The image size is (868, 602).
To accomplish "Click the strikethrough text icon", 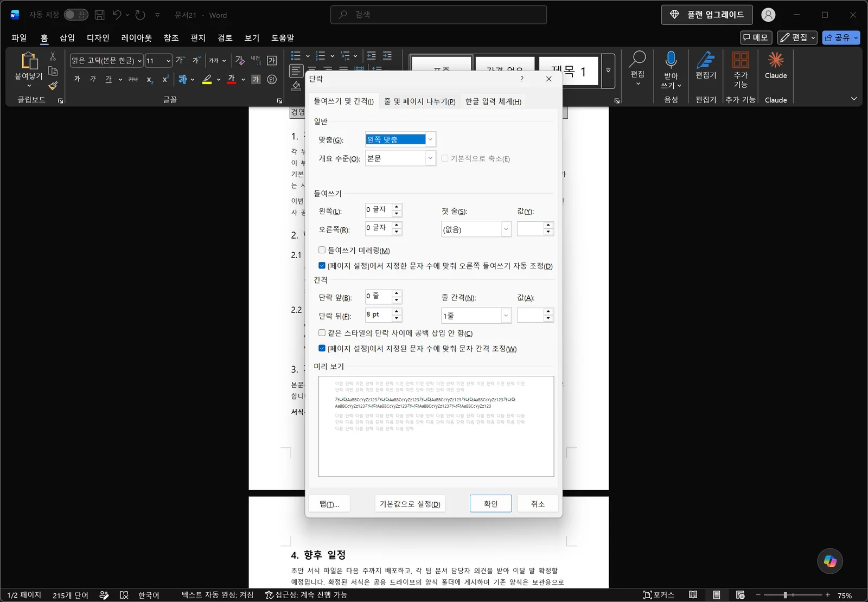I will click(133, 79).
